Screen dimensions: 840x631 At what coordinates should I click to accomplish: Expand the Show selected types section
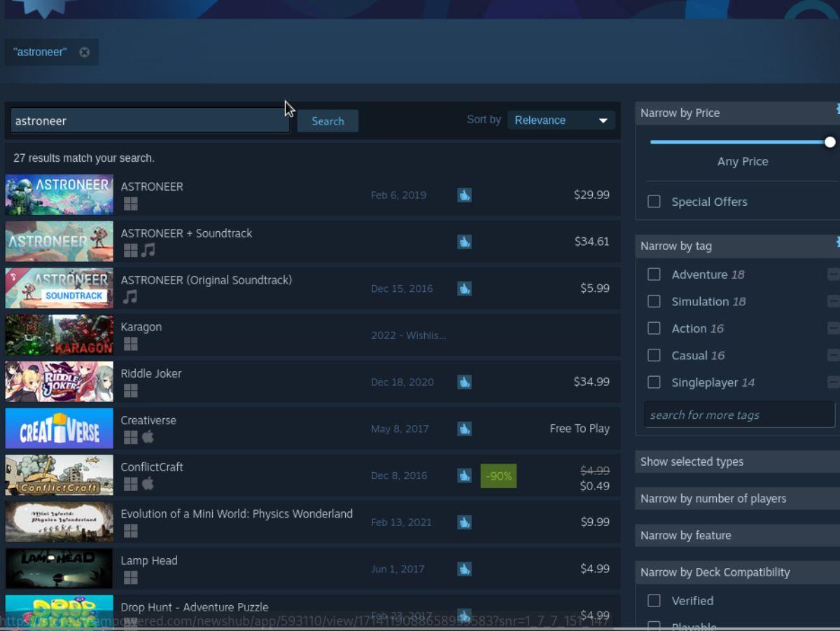737,462
